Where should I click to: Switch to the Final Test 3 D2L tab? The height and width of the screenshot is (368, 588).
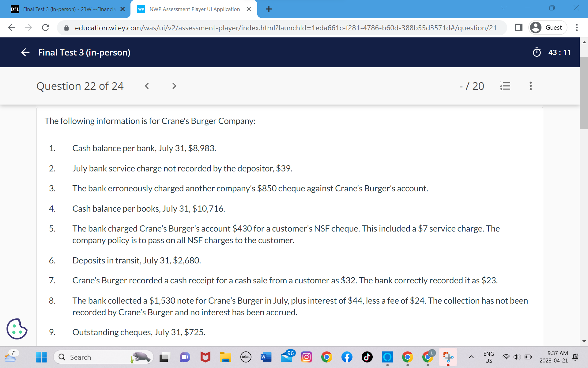coord(67,9)
